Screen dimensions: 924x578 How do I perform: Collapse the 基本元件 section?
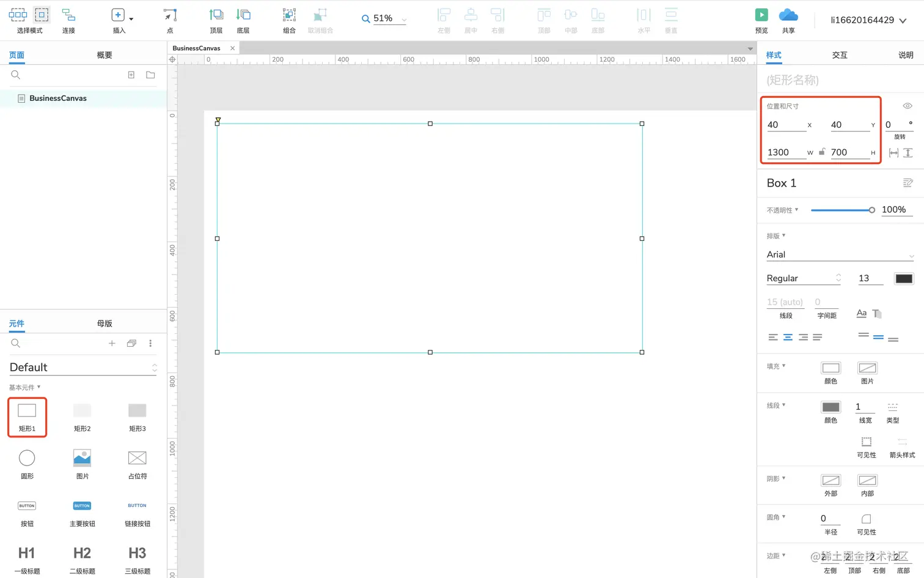pyautogui.click(x=24, y=387)
